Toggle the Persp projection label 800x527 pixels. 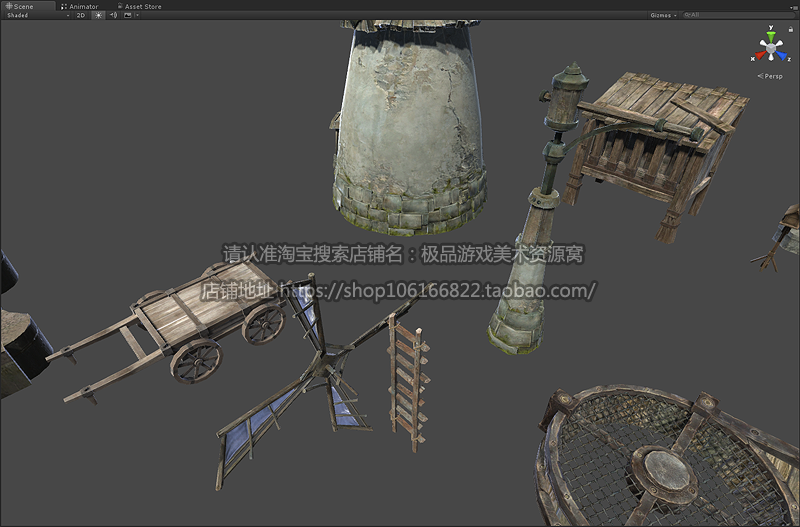click(770, 76)
